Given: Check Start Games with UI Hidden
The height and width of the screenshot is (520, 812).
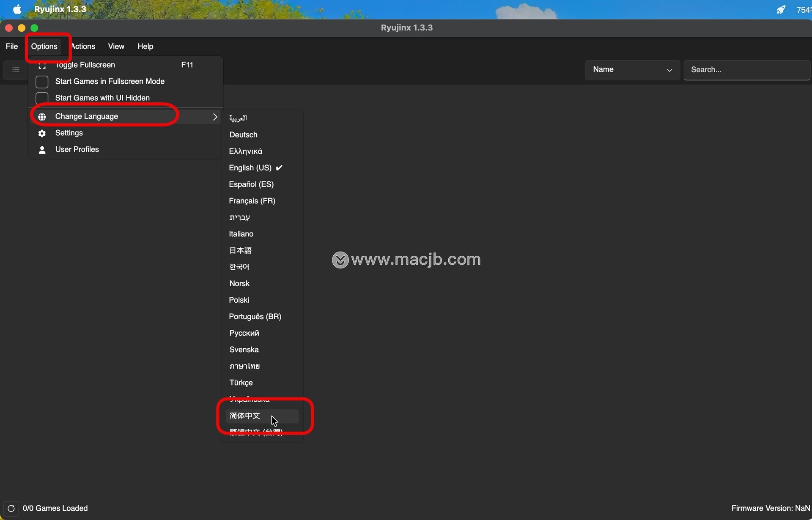Looking at the screenshot, I should click(x=42, y=98).
